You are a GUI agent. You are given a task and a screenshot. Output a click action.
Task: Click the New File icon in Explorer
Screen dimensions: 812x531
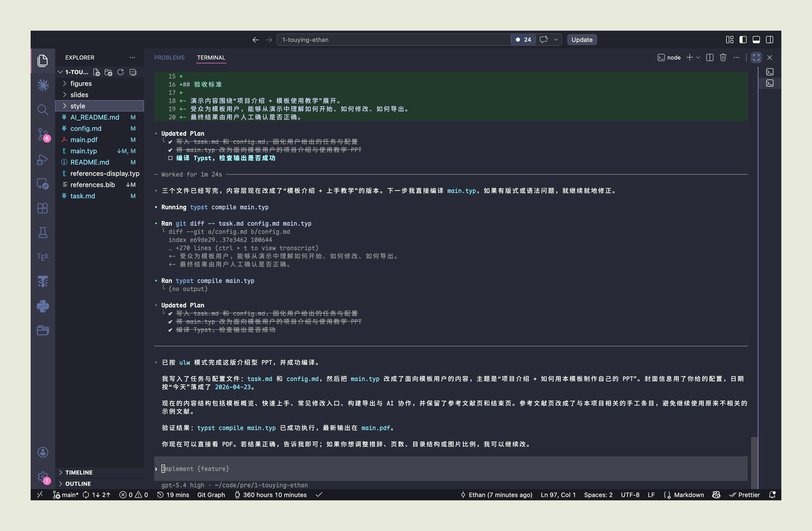point(97,72)
